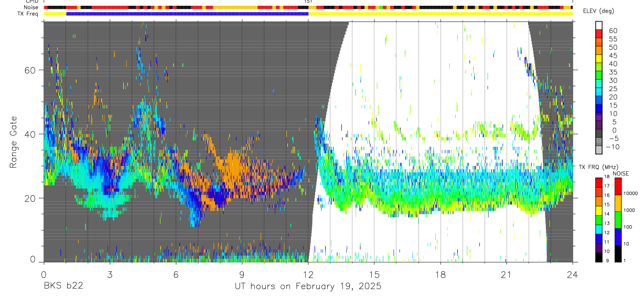This screenshot has width=644, height=297.
Task: Click the '45' label on ELEV legend
Action: 613,56
